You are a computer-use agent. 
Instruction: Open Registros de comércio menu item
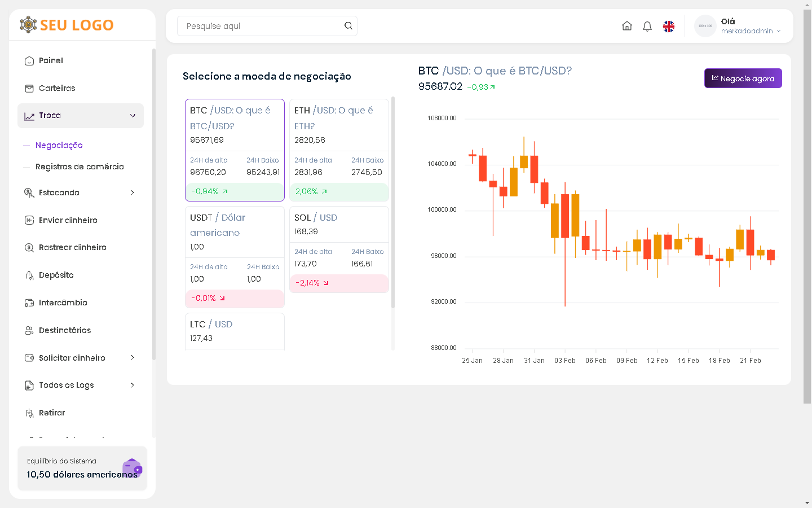pyautogui.click(x=80, y=167)
